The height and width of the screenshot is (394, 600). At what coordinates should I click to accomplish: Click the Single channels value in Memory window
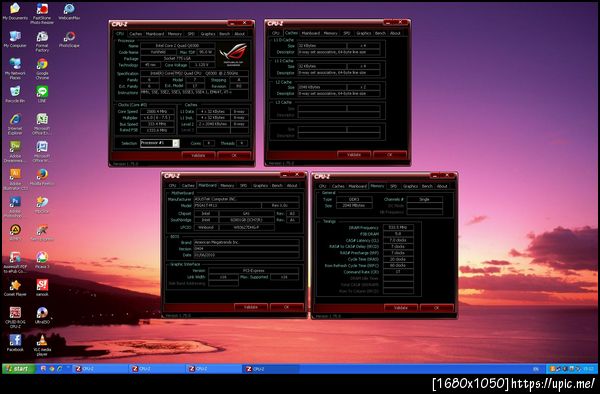coord(424,199)
